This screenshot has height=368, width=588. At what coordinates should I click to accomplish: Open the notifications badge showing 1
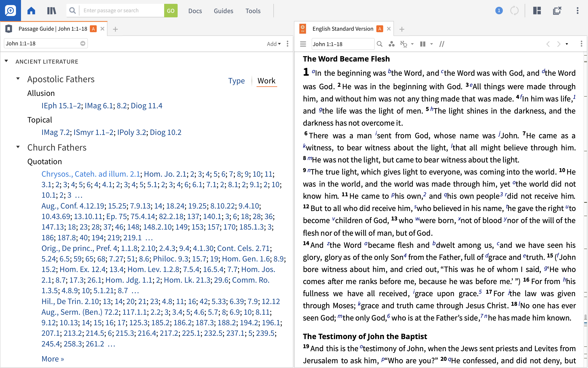point(499,11)
